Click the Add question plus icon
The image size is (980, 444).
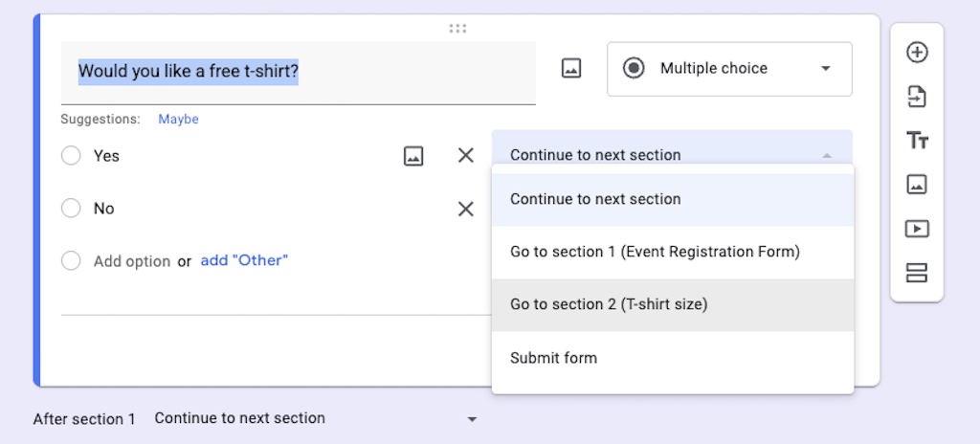click(917, 52)
